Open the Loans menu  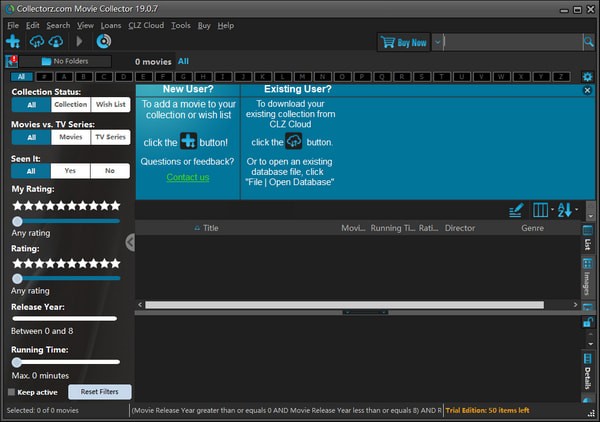coord(110,25)
